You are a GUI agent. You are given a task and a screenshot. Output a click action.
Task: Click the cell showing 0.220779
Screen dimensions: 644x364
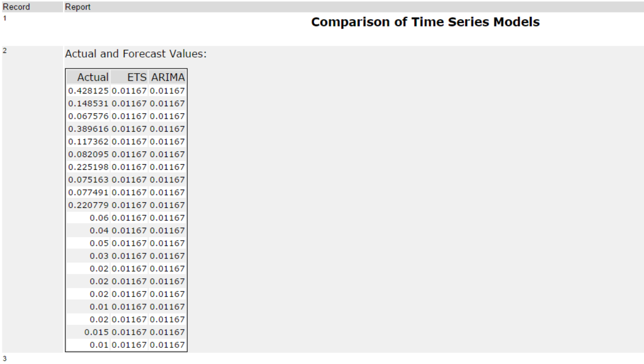88,205
